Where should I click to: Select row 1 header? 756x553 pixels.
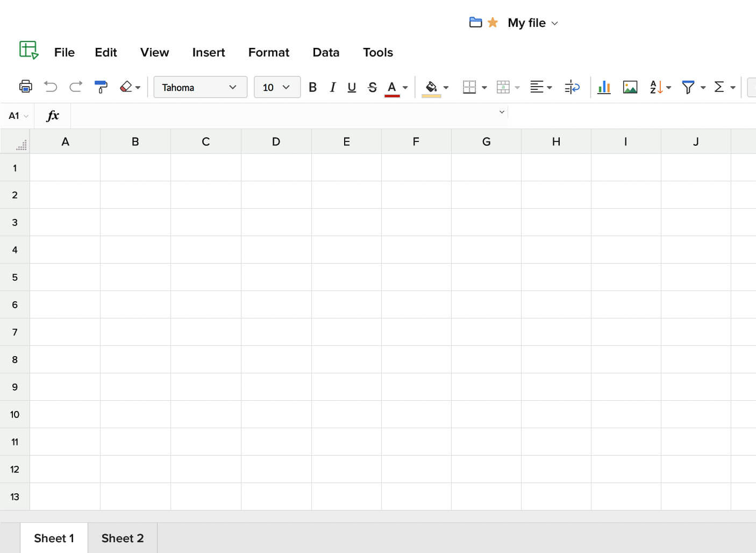point(15,168)
